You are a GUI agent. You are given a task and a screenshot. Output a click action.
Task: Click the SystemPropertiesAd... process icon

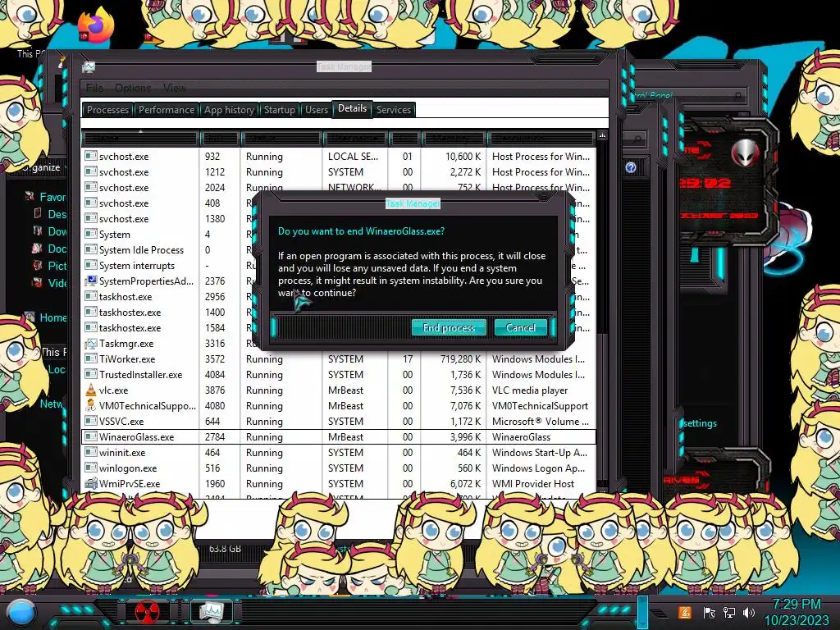point(91,281)
